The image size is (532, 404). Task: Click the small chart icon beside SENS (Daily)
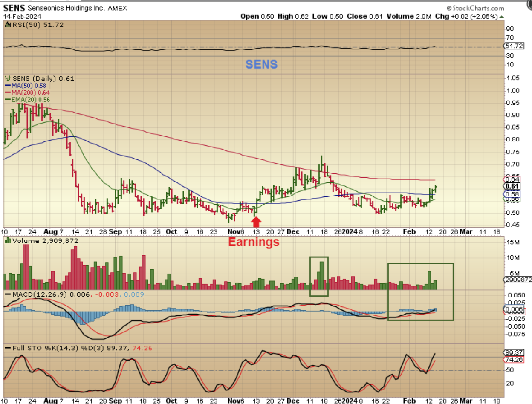[x=7, y=78]
